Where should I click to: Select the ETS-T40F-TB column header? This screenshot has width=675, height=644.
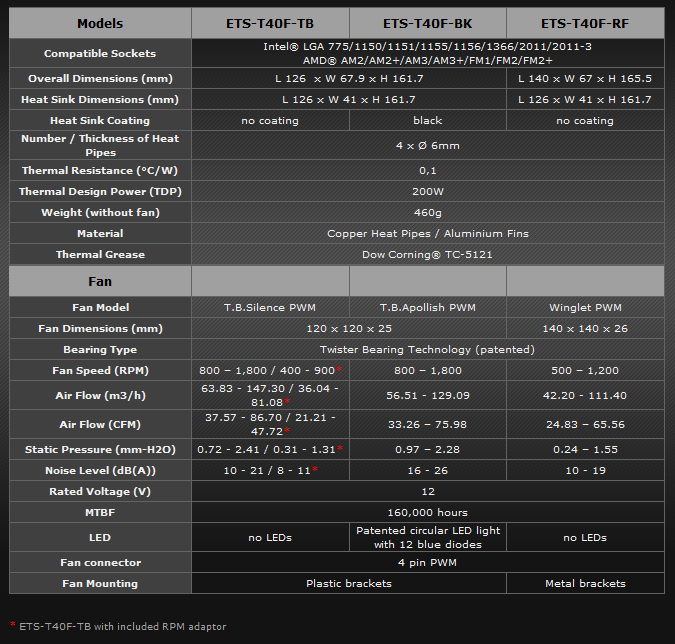270,23
